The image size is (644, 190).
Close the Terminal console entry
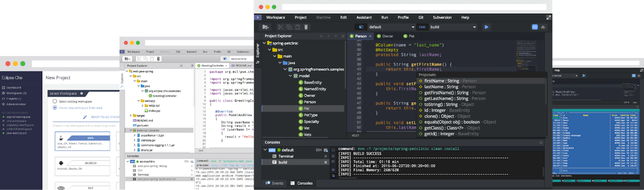326,156
